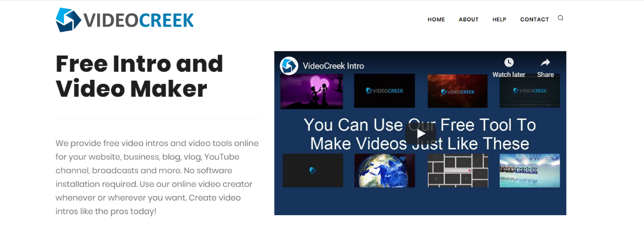Select the Earth globe thumbnail

tap(384, 171)
